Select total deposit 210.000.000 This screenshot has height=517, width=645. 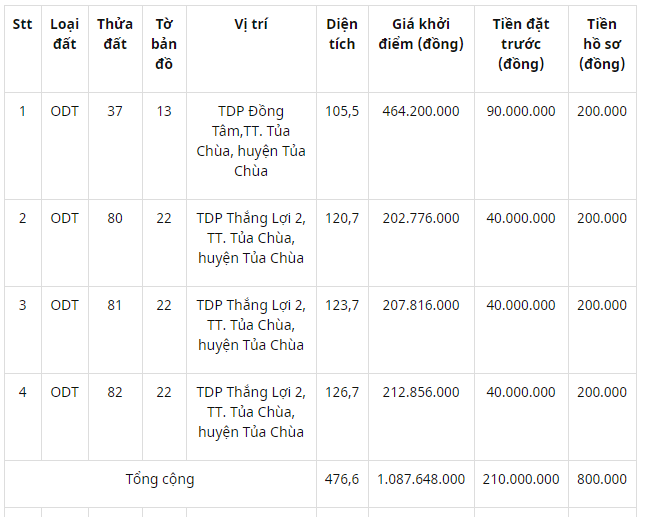(x=521, y=479)
